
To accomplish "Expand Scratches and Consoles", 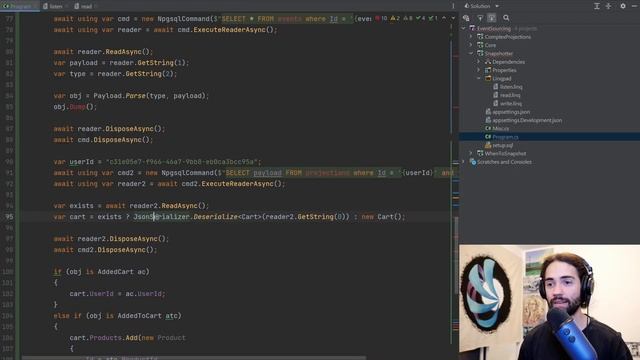I will coord(464,162).
